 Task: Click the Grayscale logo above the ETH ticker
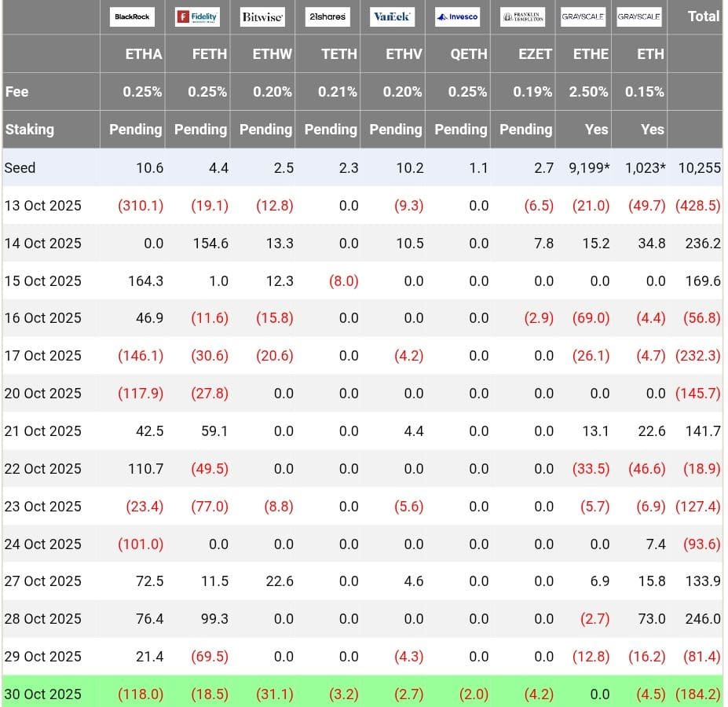point(638,16)
